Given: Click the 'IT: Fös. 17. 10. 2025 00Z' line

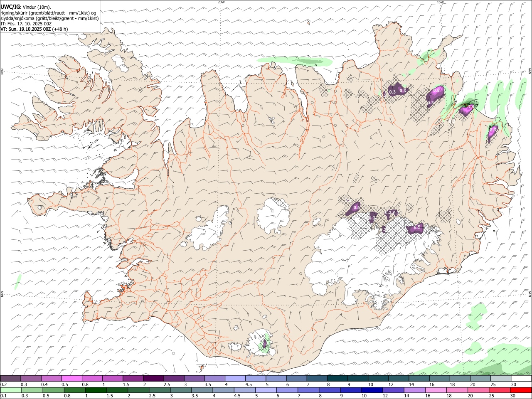Looking at the screenshot, I should pyautogui.click(x=26, y=24).
